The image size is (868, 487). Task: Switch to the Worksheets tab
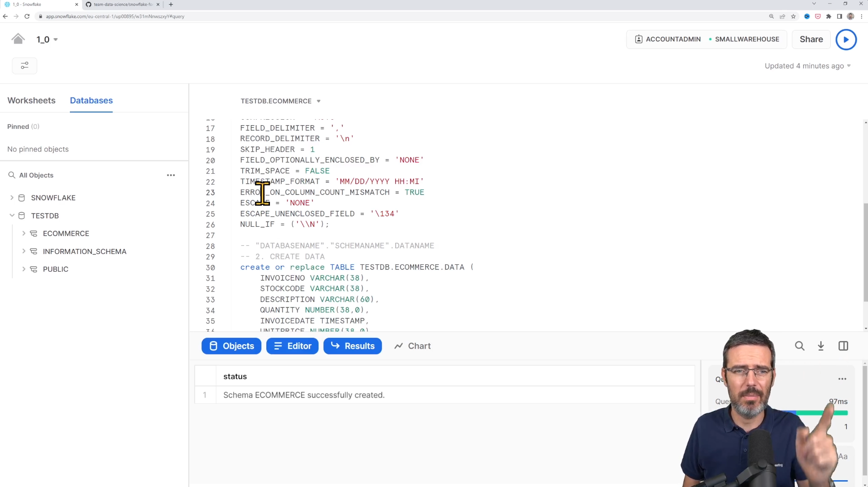tap(31, 100)
